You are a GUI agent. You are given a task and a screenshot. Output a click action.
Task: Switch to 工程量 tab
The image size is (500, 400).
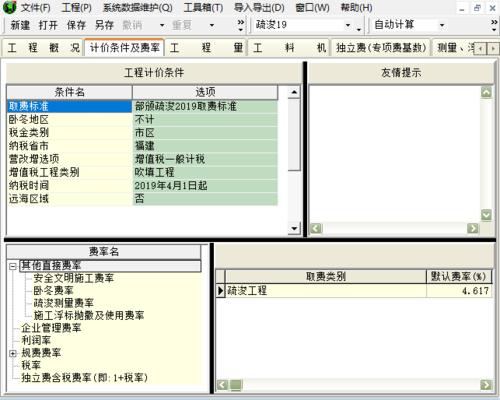click(206, 48)
